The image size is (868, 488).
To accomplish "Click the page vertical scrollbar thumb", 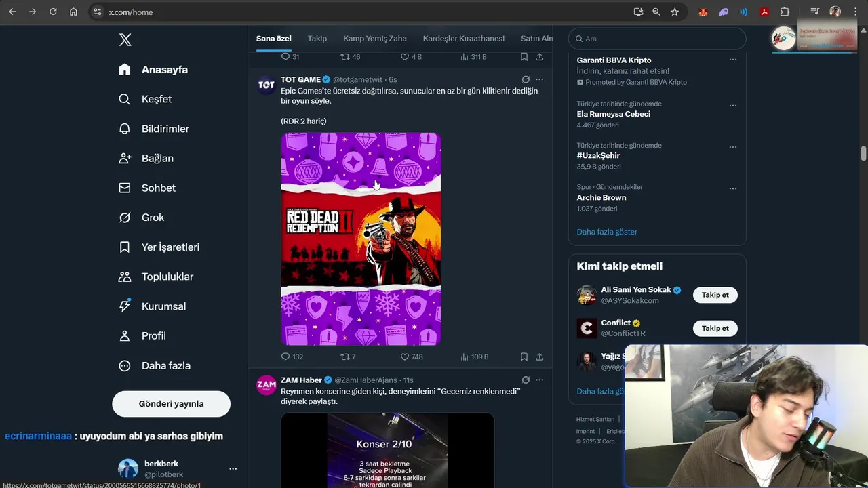I will 863,153.
